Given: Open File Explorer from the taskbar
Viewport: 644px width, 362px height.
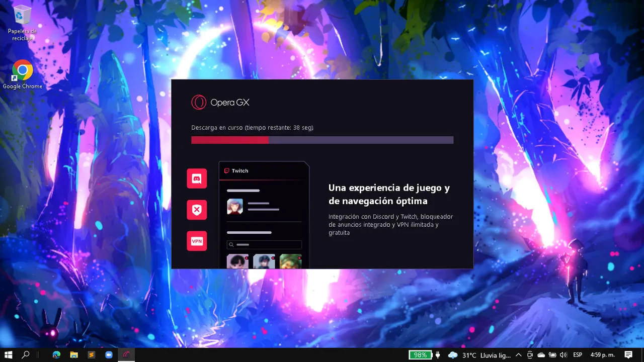Looking at the screenshot, I should (x=74, y=355).
